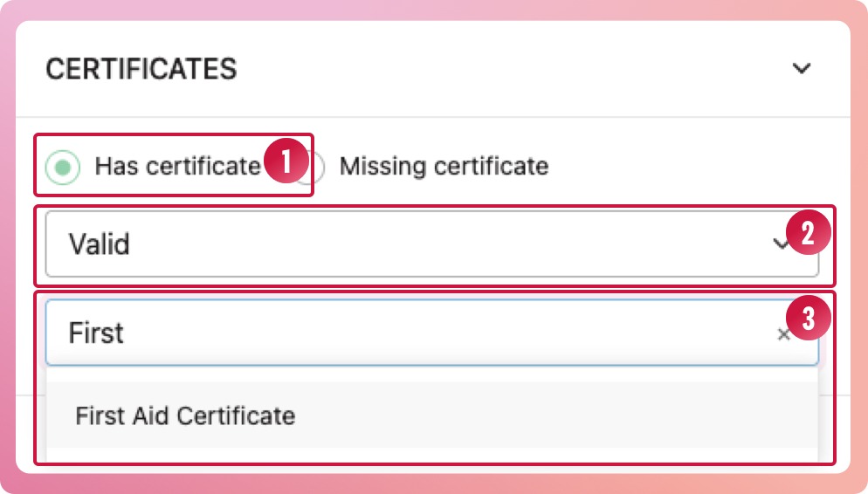Click the word "Valid" in the dropdown
Viewport: 868px width, 494px height.
click(x=100, y=244)
